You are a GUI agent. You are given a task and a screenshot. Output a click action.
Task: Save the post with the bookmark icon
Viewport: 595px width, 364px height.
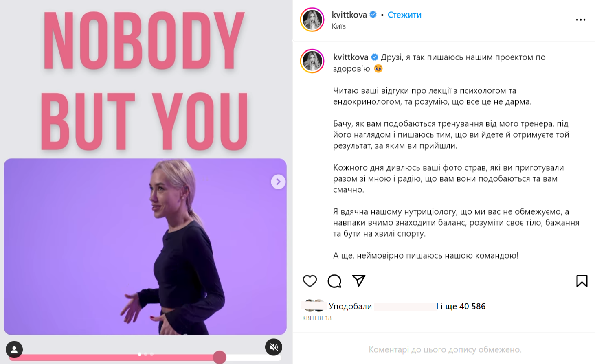[582, 281]
